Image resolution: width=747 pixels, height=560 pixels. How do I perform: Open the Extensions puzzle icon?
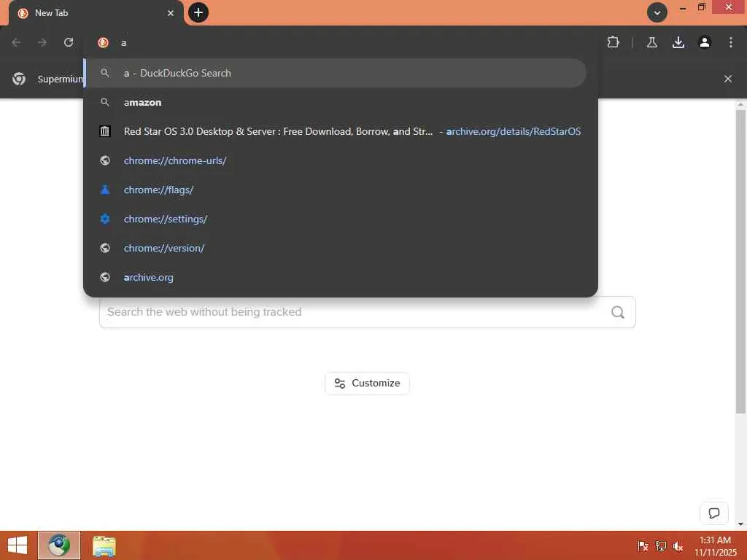tap(613, 42)
